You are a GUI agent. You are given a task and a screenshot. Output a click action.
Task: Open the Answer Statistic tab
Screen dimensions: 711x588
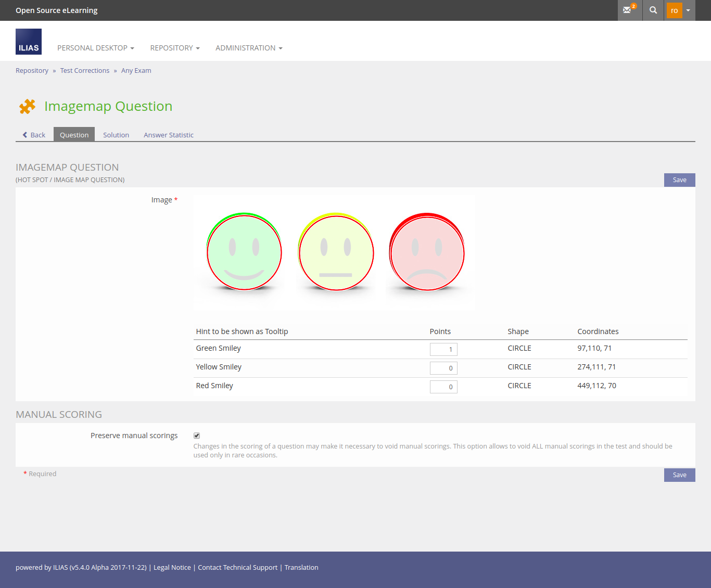point(169,135)
